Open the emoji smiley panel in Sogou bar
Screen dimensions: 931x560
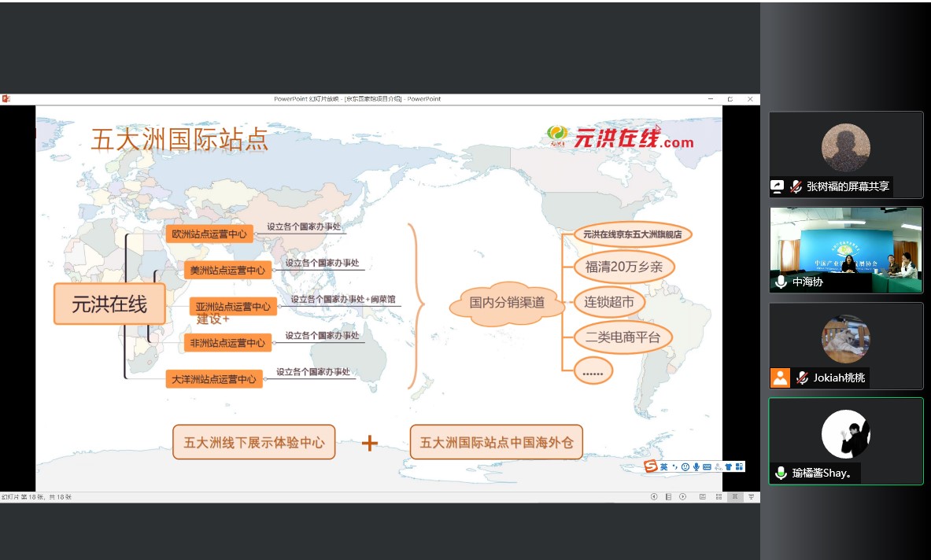(x=685, y=467)
